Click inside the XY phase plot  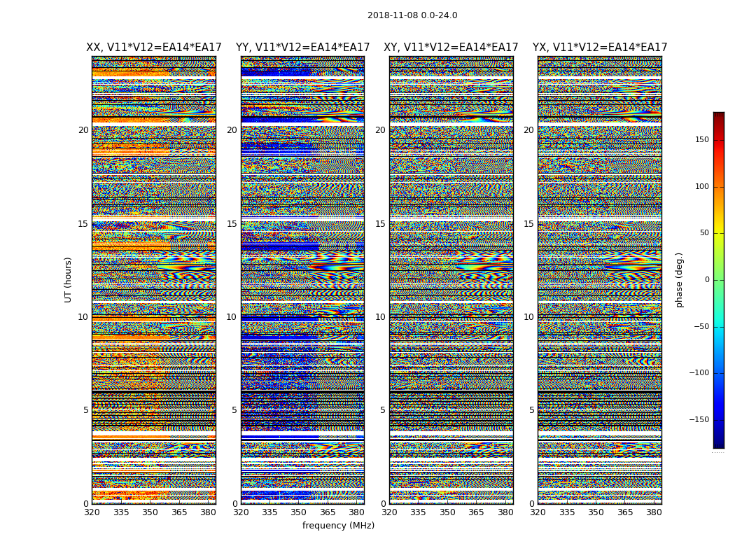point(451,280)
